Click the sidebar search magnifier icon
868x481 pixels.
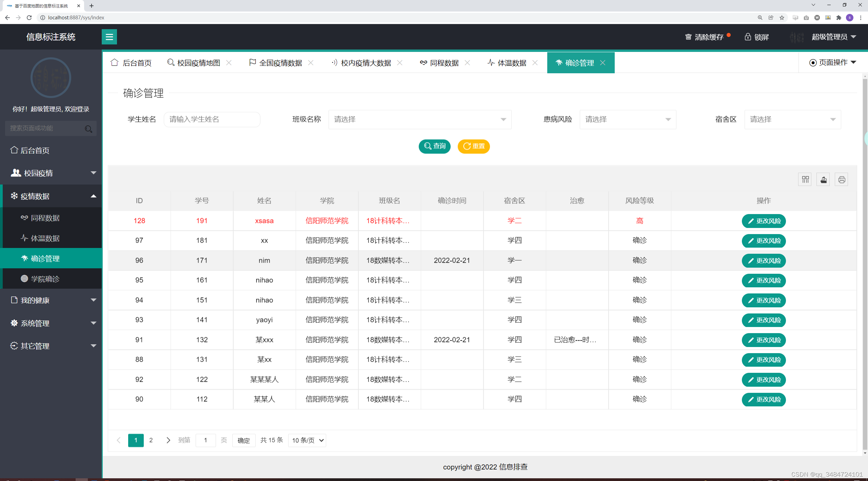88,129
